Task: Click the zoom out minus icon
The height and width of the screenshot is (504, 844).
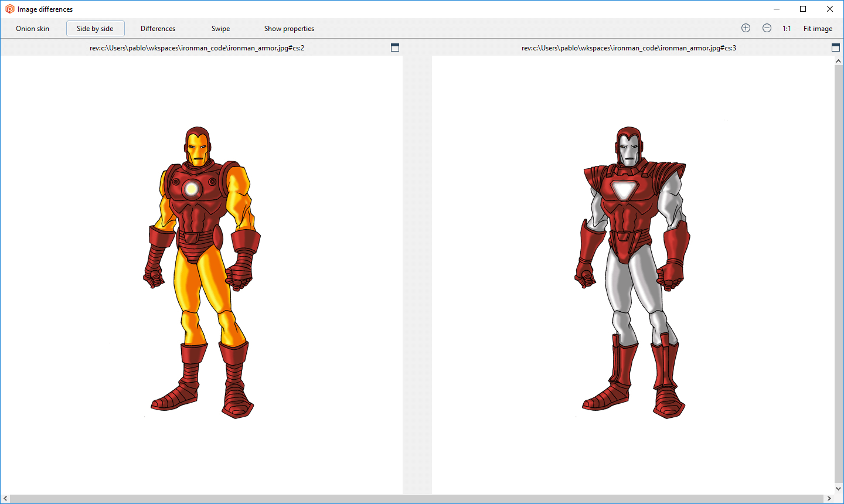Action: click(x=767, y=28)
